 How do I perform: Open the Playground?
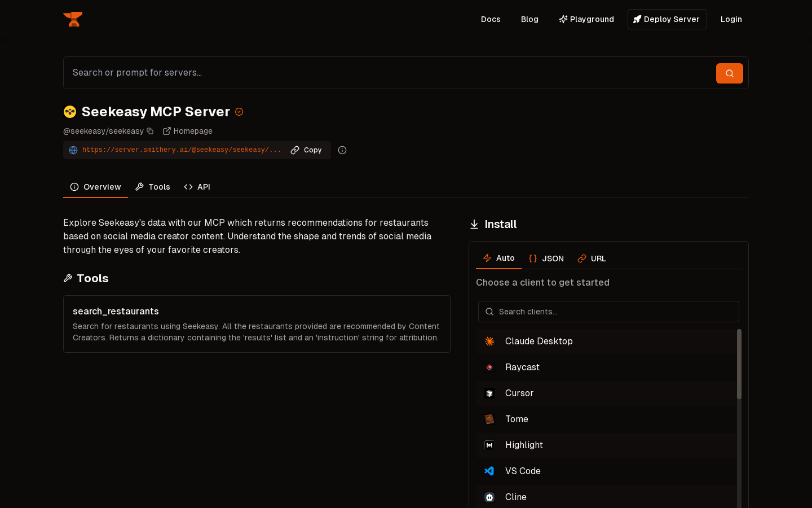point(586,19)
